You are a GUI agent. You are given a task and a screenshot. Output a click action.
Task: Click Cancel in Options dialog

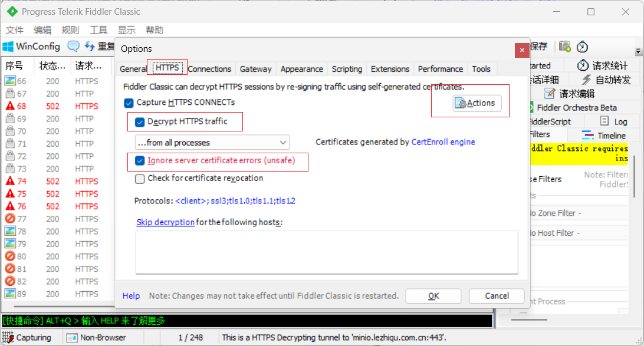(497, 296)
